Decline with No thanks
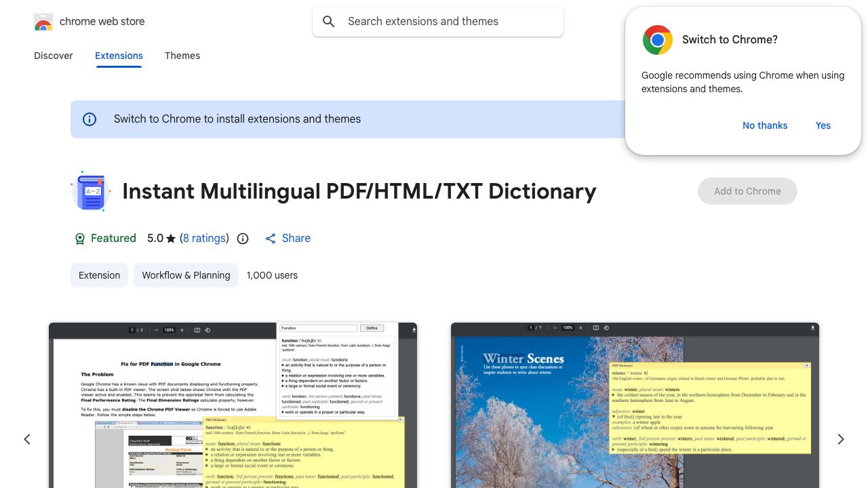The image size is (868, 488). coord(765,125)
